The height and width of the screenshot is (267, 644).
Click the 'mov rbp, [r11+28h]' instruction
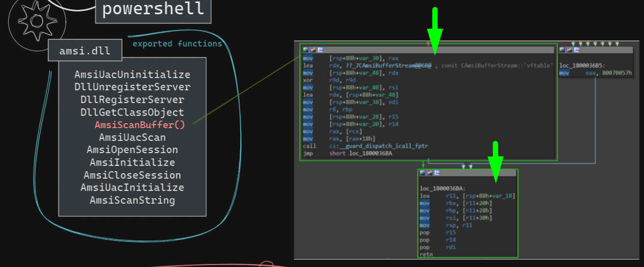pos(456,211)
